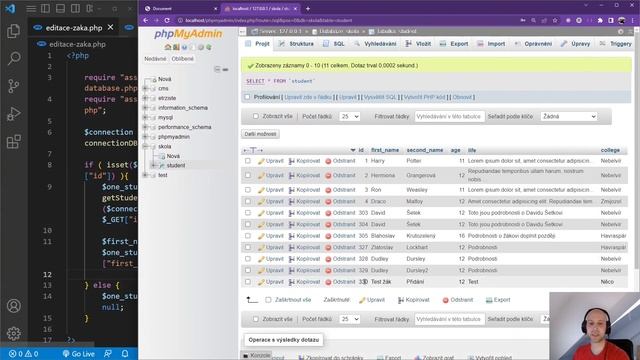Click the phpMyAdmin logo
Screen dimensions: 640x360
pyautogui.click(x=188, y=34)
